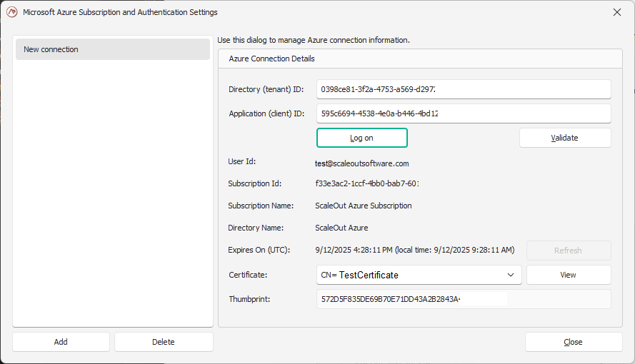Click the Directory (tenant) ID label
The image size is (635, 364).
[x=266, y=89]
